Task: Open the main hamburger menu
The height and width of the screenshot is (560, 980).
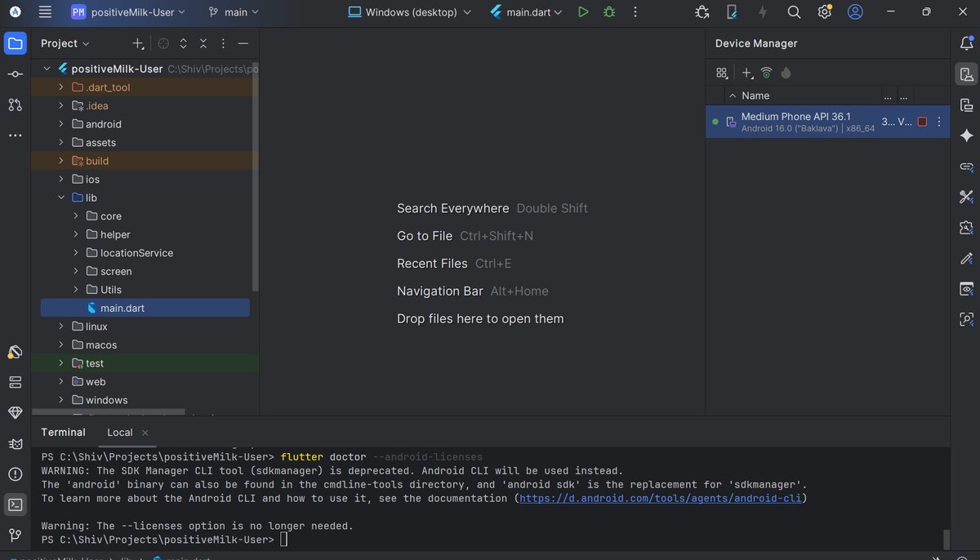Action: pos(45,12)
